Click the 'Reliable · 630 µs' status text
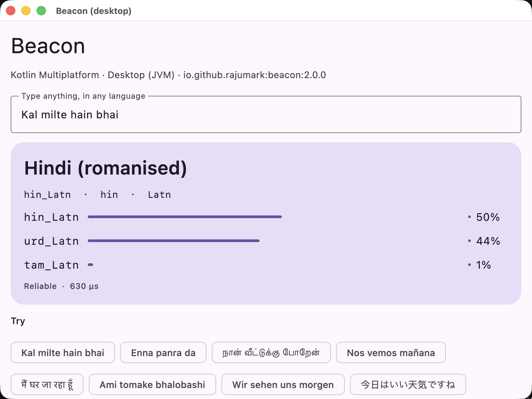 click(61, 286)
